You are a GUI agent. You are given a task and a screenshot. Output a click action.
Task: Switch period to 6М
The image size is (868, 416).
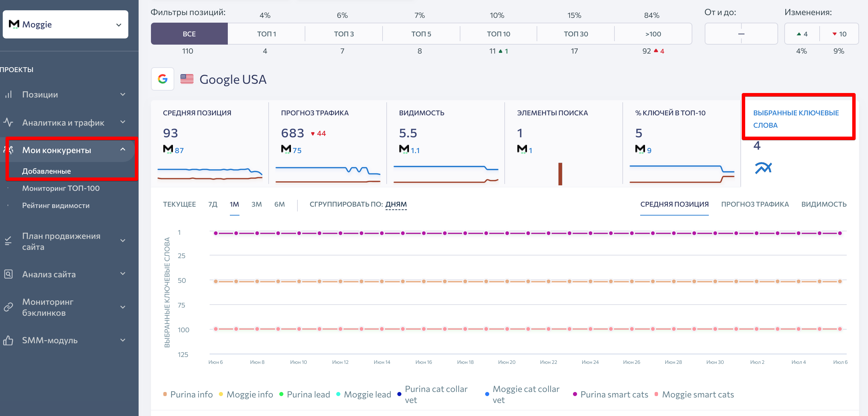tap(280, 204)
